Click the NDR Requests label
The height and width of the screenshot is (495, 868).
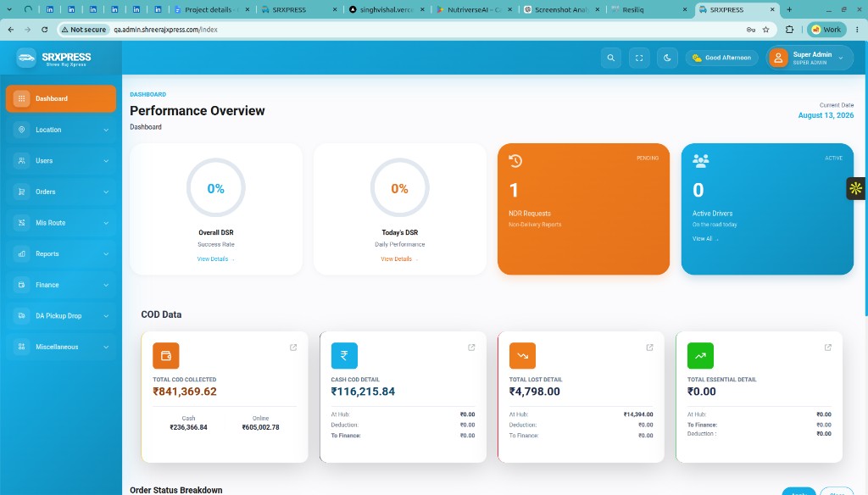[530, 213]
